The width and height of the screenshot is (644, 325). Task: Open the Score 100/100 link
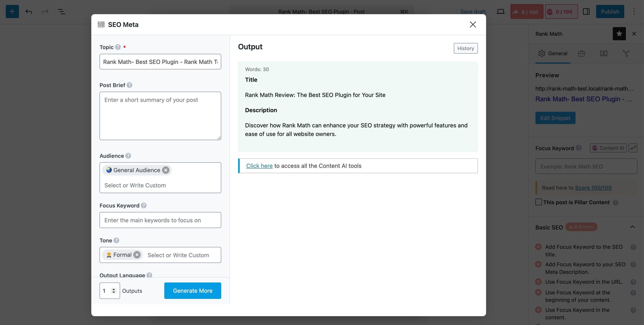[x=593, y=188]
